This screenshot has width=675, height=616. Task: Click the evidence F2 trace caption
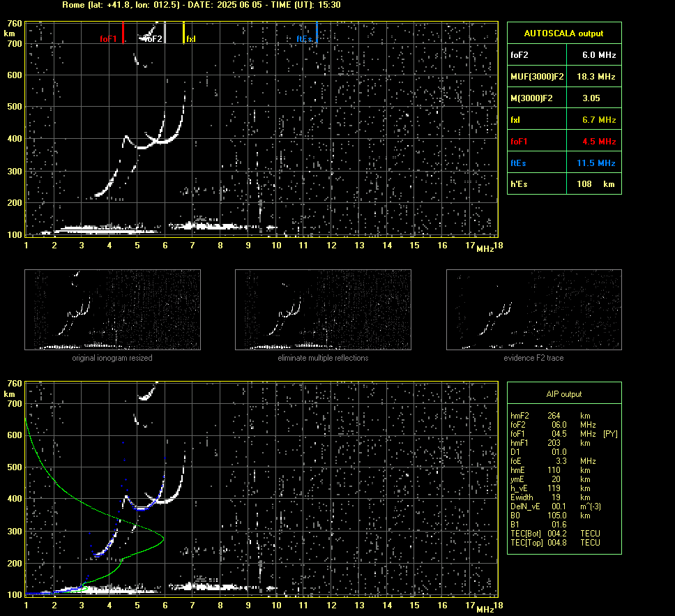click(534, 358)
